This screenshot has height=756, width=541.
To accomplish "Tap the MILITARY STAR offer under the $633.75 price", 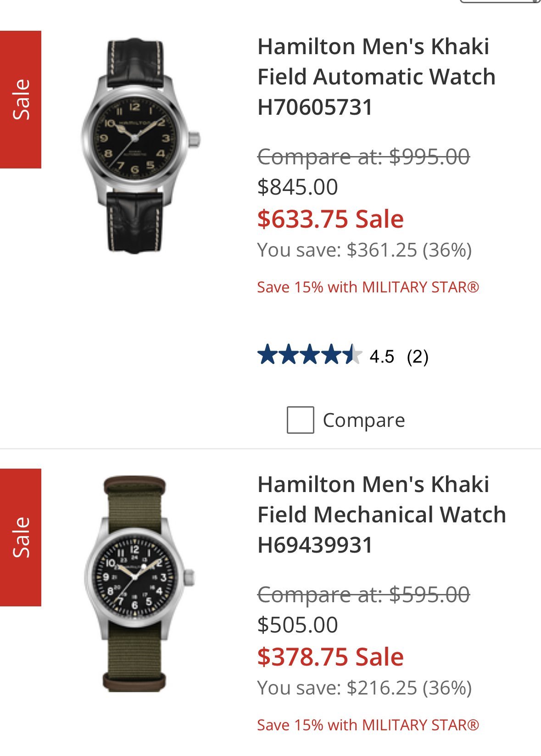I will click(368, 287).
